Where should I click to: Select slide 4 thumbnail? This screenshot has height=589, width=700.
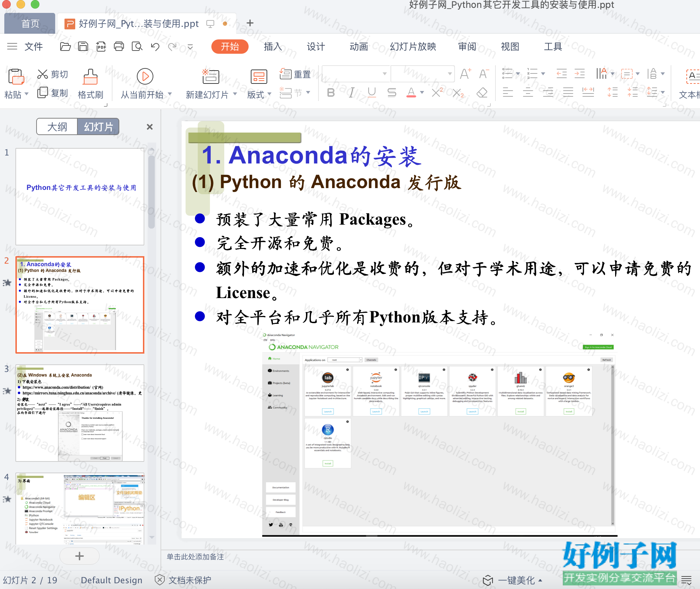80,509
